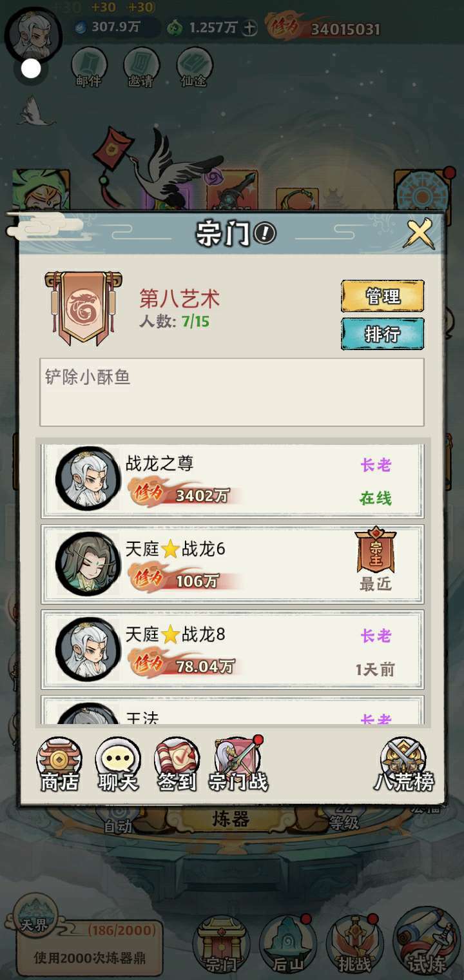Open the 仙途 book icon
This screenshot has height=980, width=464.
[194, 67]
